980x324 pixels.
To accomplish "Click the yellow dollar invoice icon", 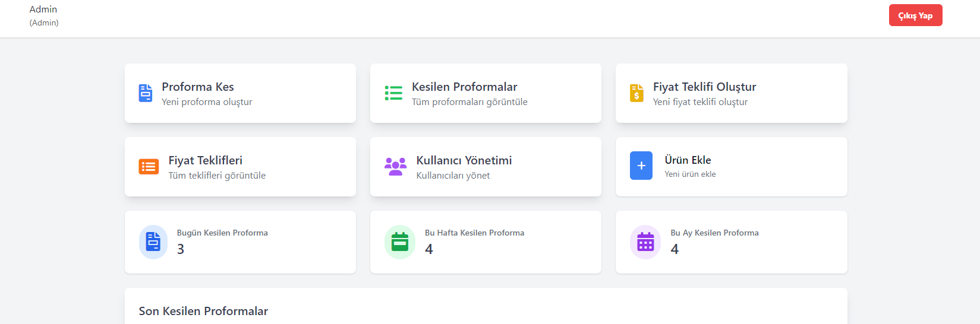I will pos(636,93).
